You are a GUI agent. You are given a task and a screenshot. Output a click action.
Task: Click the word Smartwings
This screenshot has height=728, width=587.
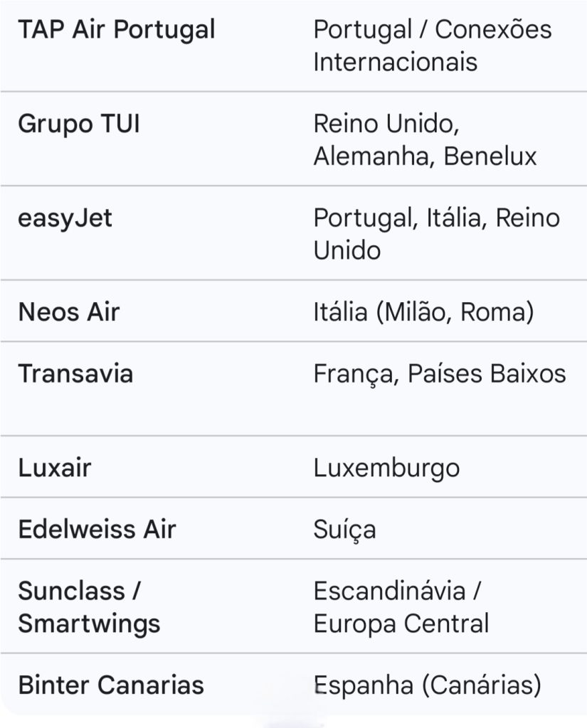(89, 623)
